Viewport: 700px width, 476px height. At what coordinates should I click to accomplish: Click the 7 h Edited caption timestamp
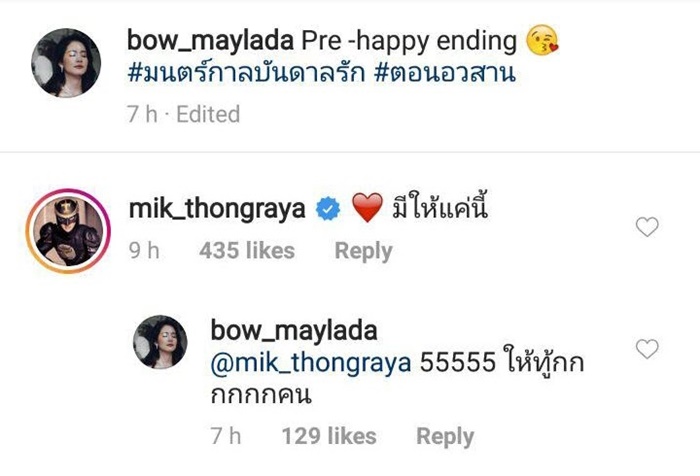[183, 114]
